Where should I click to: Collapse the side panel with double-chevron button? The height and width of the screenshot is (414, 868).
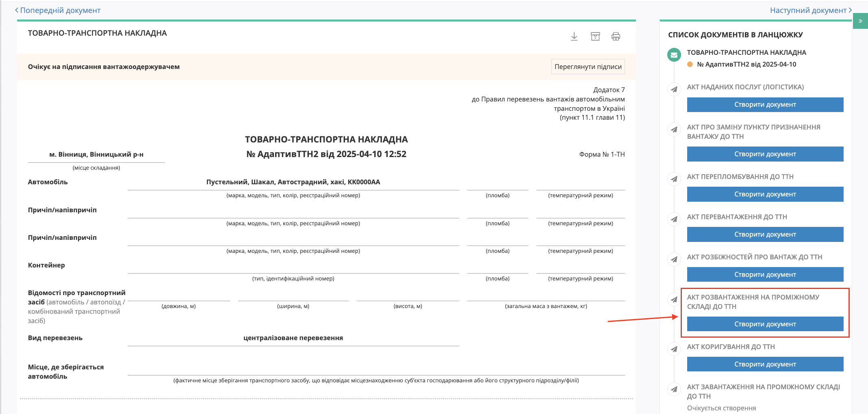tap(860, 21)
